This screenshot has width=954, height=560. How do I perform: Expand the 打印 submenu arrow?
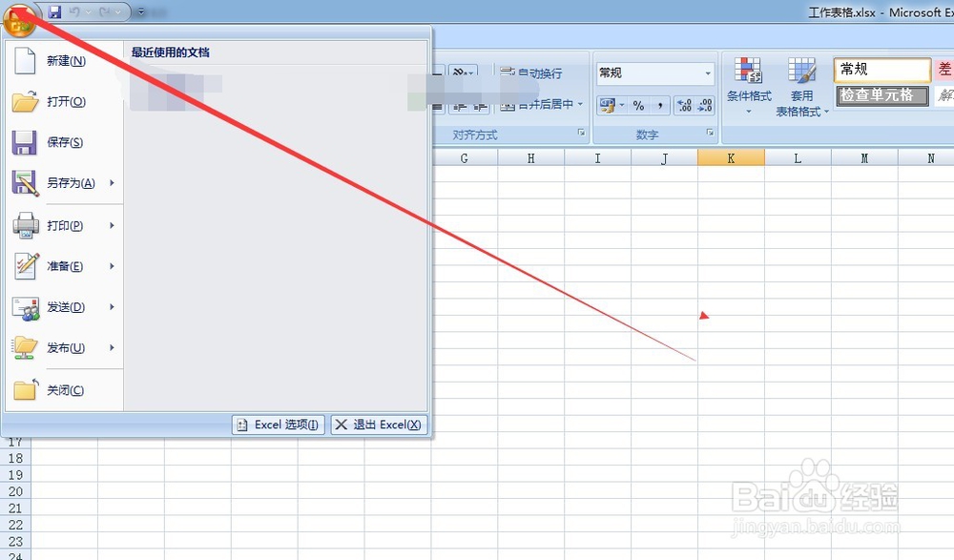pyautogui.click(x=112, y=225)
